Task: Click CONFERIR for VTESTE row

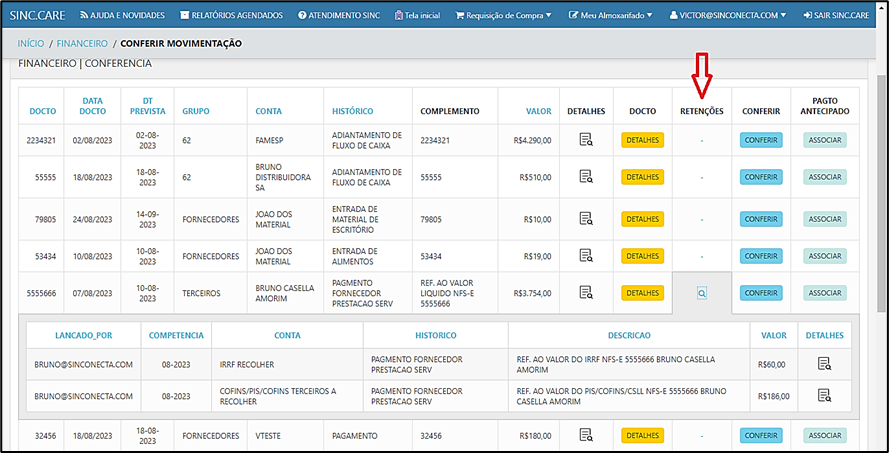Action: tap(761, 435)
